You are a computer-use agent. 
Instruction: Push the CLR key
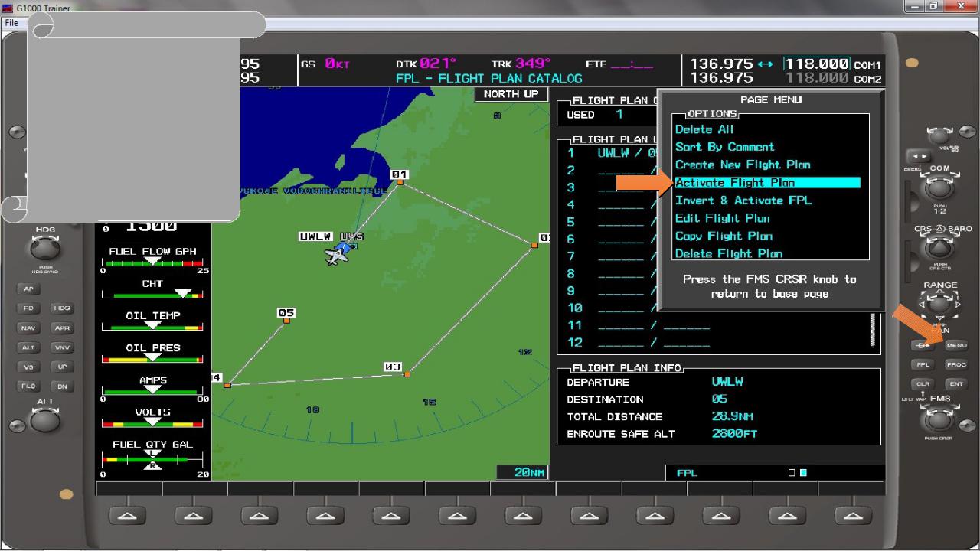pyautogui.click(x=923, y=384)
